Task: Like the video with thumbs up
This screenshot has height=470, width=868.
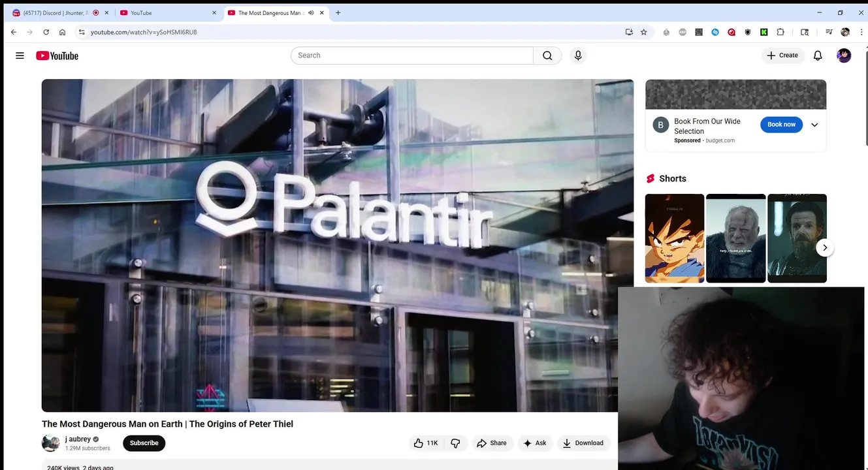Action: pyautogui.click(x=425, y=443)
